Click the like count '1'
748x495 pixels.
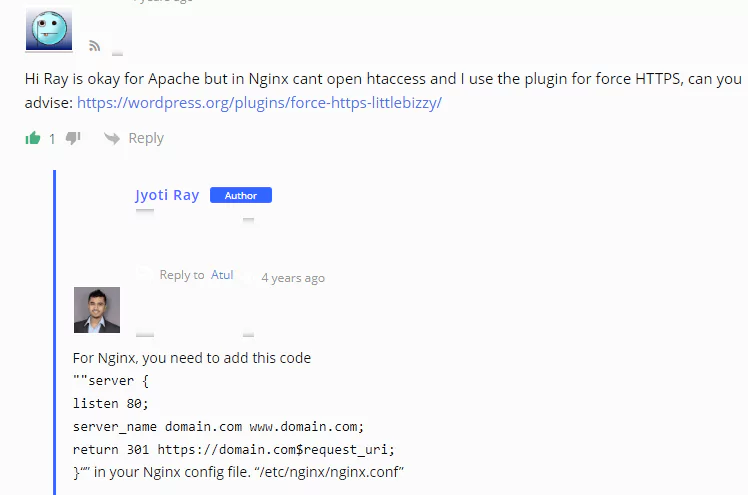point(52,139)
